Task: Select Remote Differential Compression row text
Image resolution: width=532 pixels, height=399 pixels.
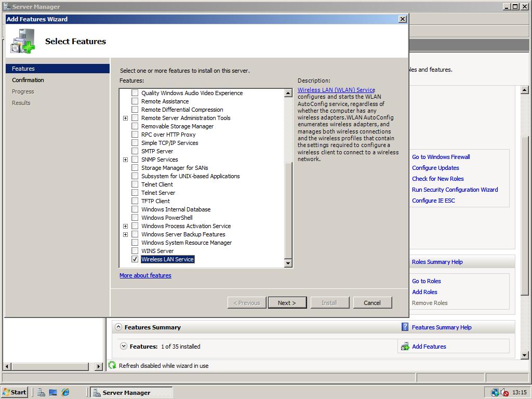Action: point(182,110)
